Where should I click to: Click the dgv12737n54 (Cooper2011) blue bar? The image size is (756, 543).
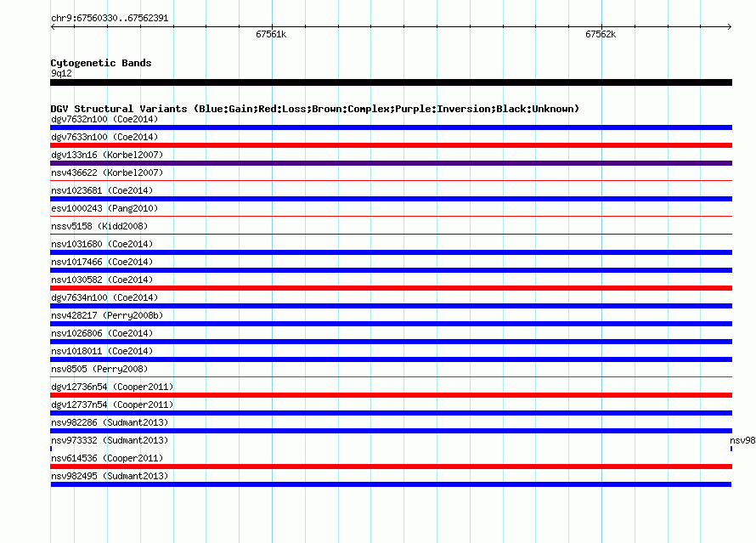pos(391,413)
